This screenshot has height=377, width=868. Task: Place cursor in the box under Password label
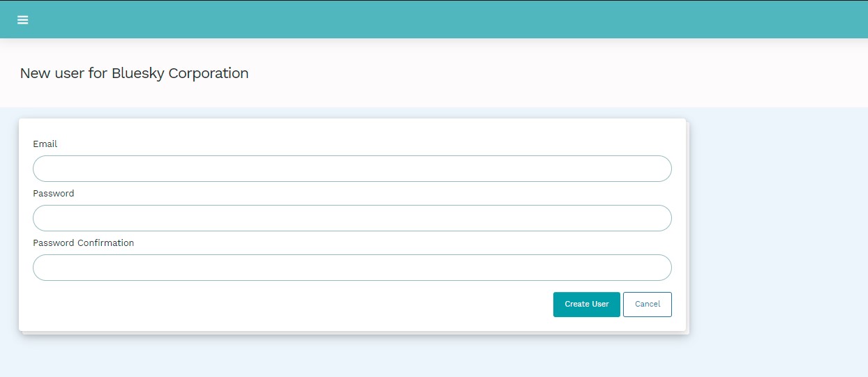pos(352,218)
